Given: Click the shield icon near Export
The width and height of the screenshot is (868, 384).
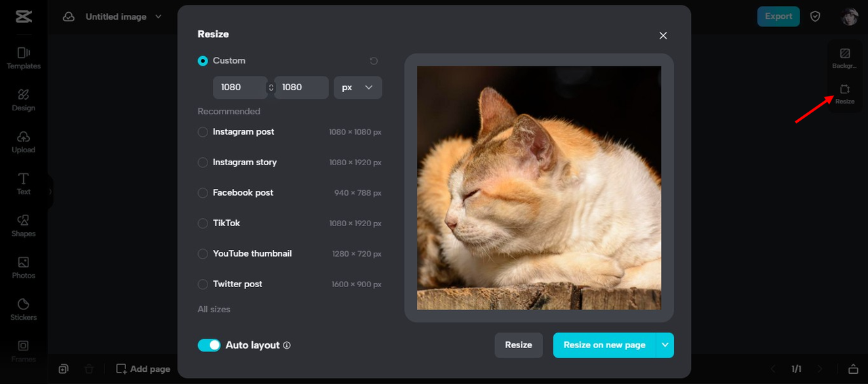Looking at the screenshot, I should coord(816,16).
